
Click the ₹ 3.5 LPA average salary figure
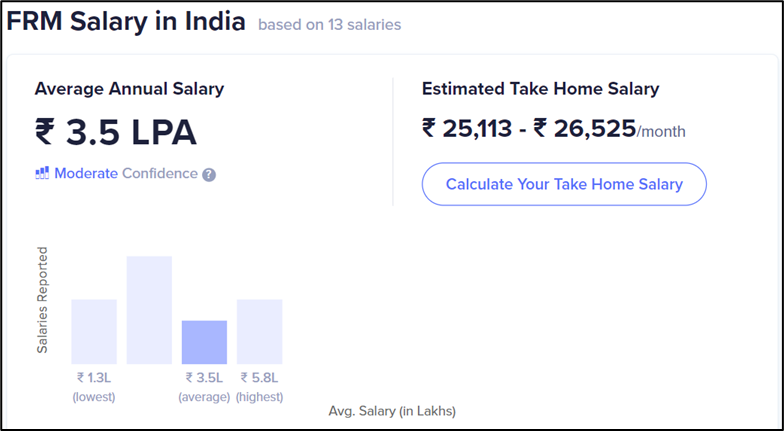click(x=116, y=132)
